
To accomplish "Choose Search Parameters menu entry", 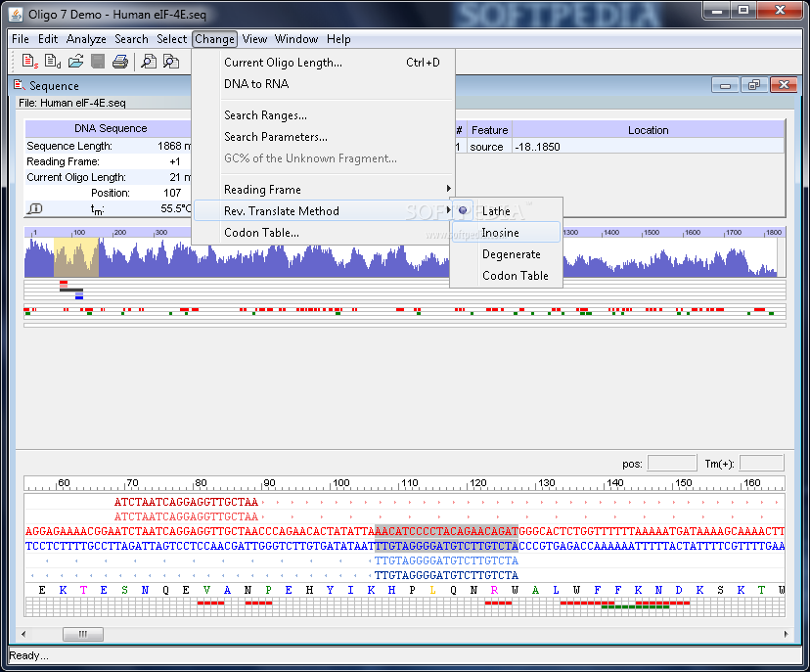I will coord(324,137).
